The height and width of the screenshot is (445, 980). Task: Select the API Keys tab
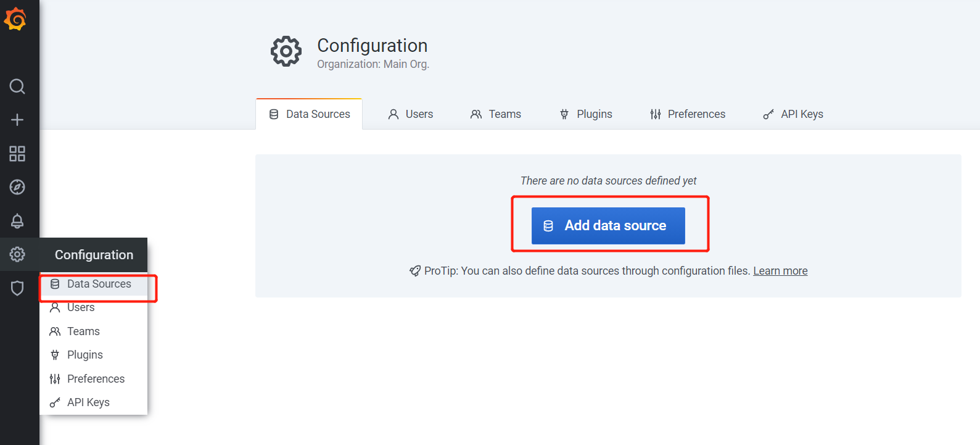click(793, 114)
